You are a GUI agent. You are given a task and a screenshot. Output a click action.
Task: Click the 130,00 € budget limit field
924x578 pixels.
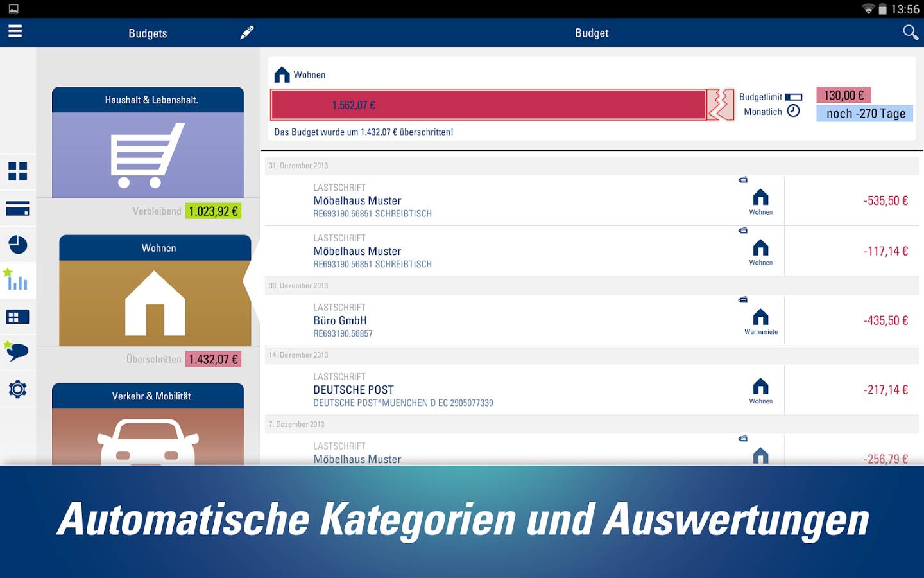click(x=843, y=95)
